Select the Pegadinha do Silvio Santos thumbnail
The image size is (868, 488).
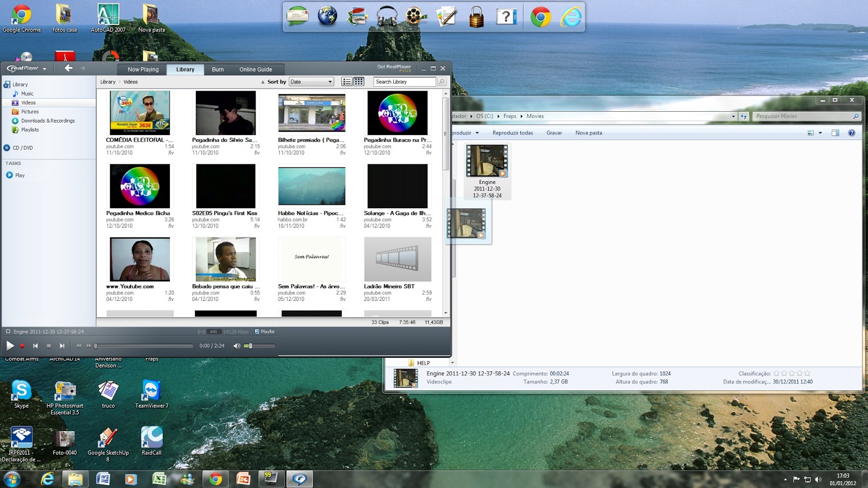tap(226, 113)
